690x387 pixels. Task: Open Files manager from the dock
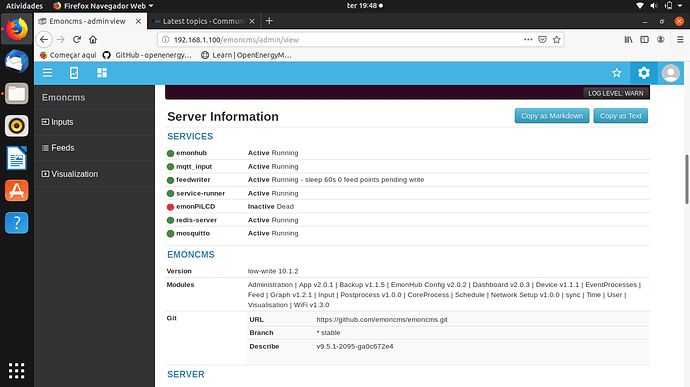[17, 94]
